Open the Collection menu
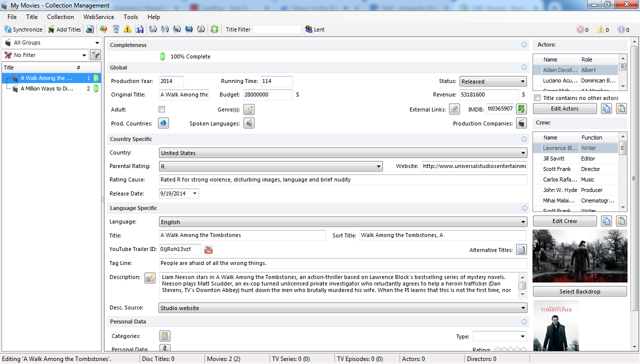 60,17
